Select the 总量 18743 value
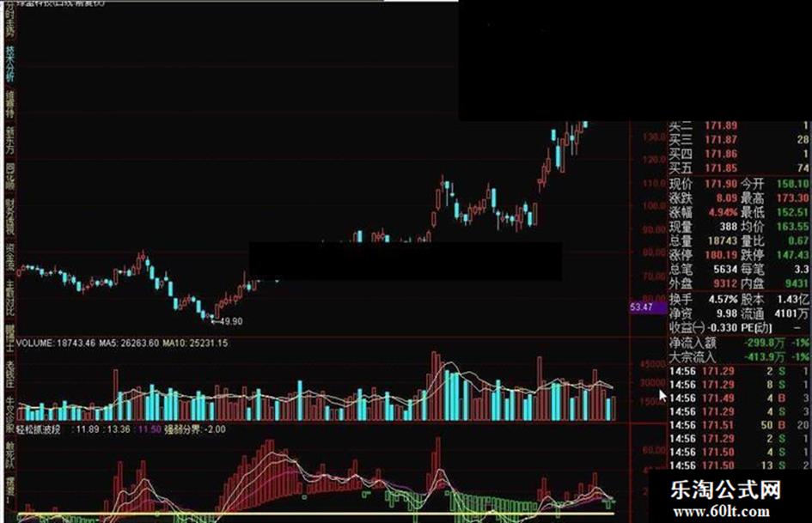Screen dimensions: 812x523 point(723,240)
